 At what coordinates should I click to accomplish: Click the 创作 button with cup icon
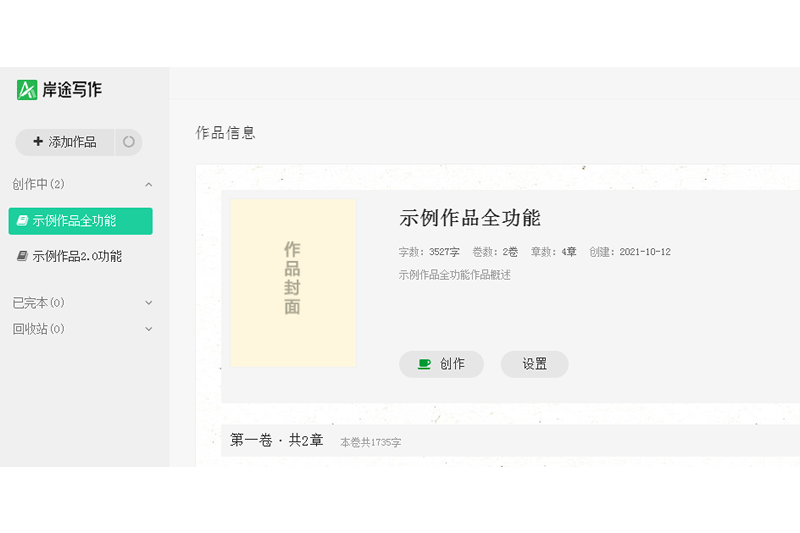pyautogui.click(x=441, y=364)
